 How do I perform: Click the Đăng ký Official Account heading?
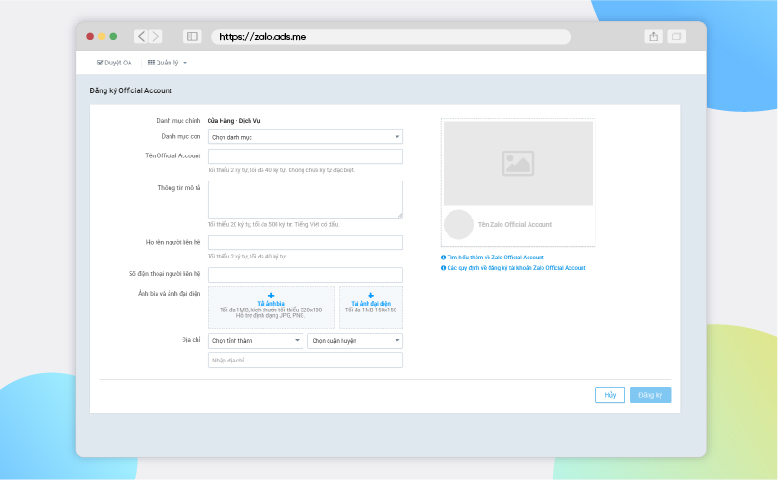pos(130,90)
